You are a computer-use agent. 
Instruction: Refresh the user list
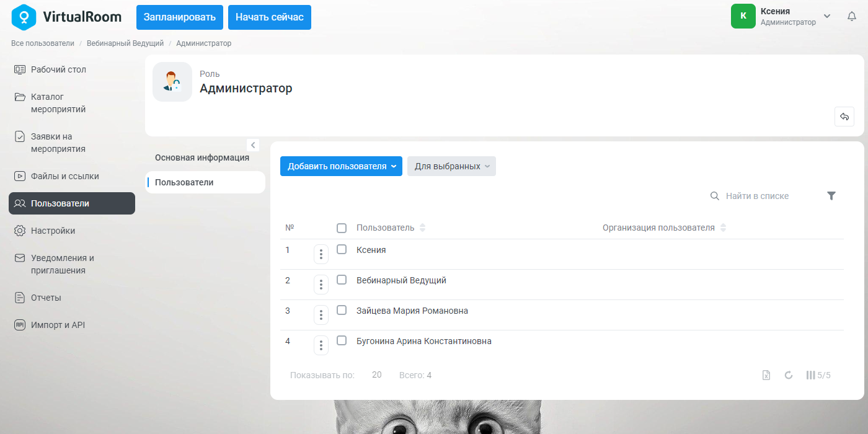coord(789,375)
